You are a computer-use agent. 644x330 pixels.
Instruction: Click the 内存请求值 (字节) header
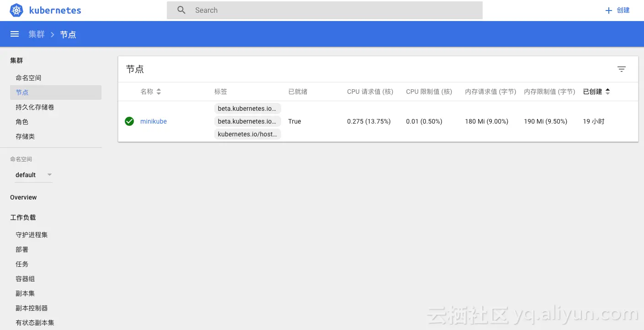tap(491, 92)
